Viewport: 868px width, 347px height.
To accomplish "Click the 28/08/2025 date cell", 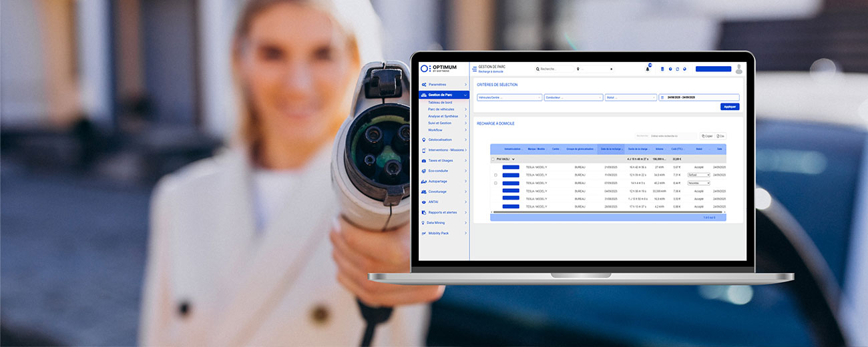I will (x=611, y=207).
